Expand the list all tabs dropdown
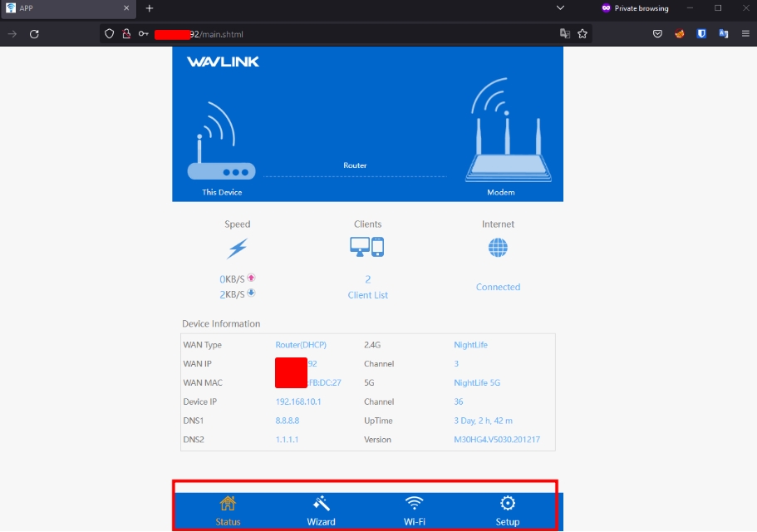Screen dimensions: 757x532 click(560, 8)
